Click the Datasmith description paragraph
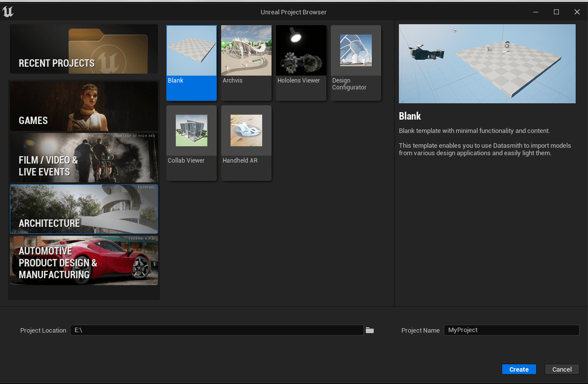The height and width of the screenshot is (384, 588). [x=485, y=149]
